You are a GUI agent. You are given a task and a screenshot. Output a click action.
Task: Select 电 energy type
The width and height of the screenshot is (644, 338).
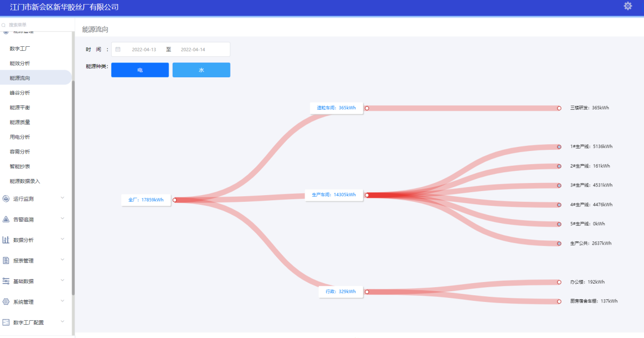pyautogui.click(x=140, y=70)
